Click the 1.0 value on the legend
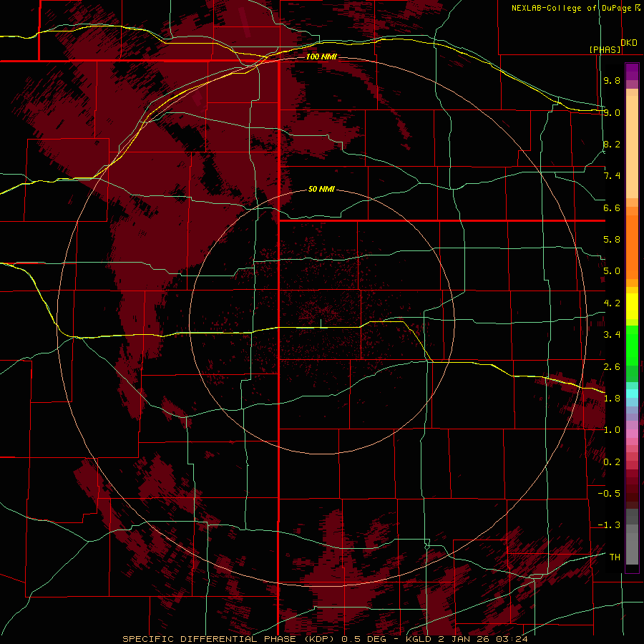This screenshot has height=644, width=644. pyautogui.click(x=612, y=430)
